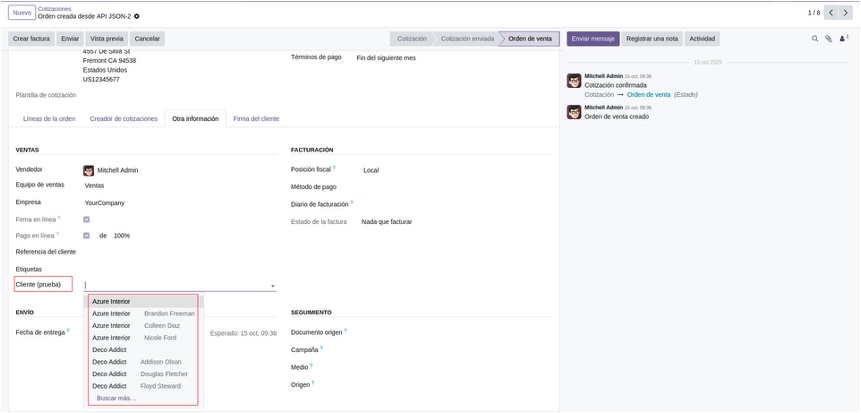Open Firma del cliente tab
Image resolution: width=861 pixels, height=413 pixels.
[x=256, y=119]
